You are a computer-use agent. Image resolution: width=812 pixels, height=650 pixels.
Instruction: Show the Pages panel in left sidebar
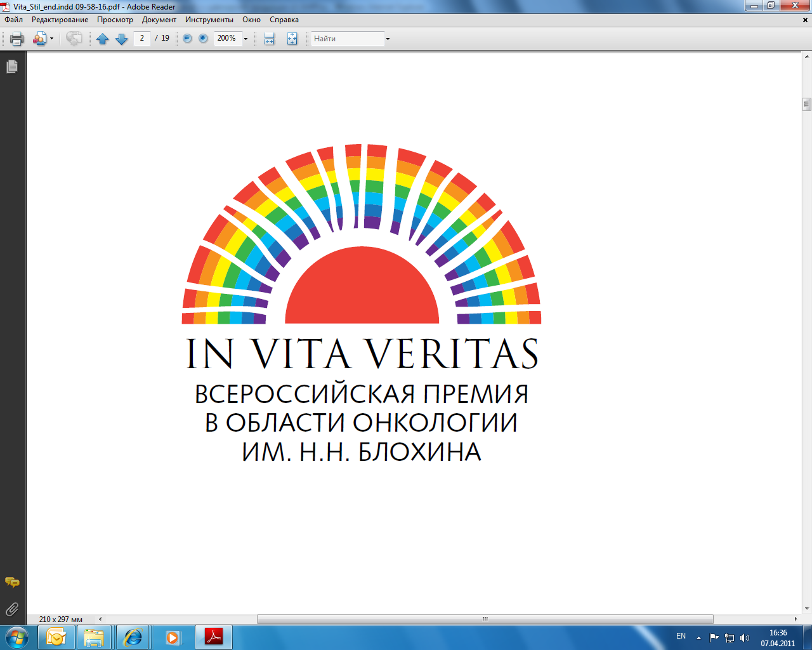pyautogui.click(x=12, y=67)
